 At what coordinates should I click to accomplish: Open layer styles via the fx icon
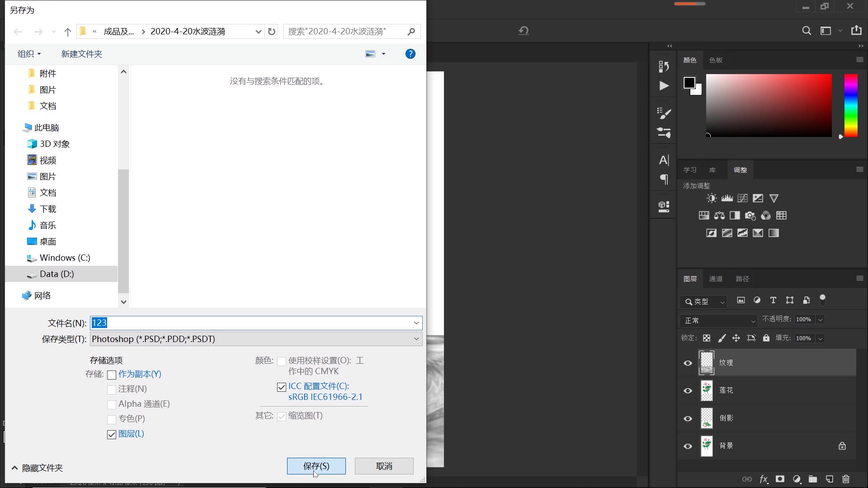tap(764, 479)
